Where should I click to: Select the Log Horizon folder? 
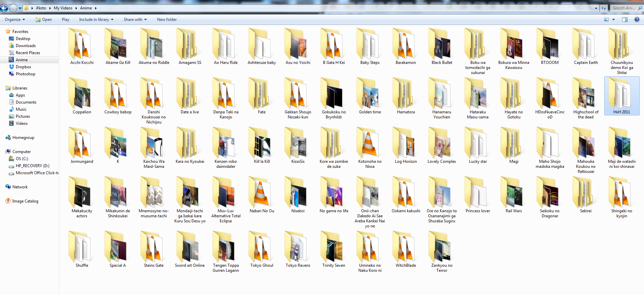(406, 145)
